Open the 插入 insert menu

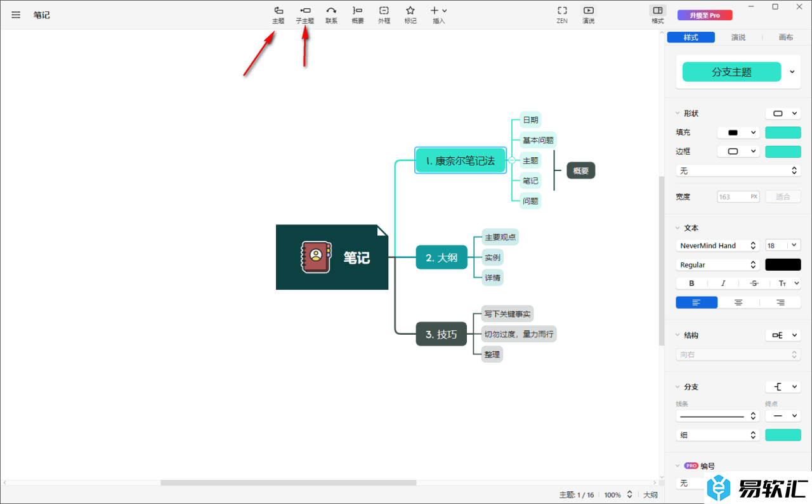[x=438, y=15]
